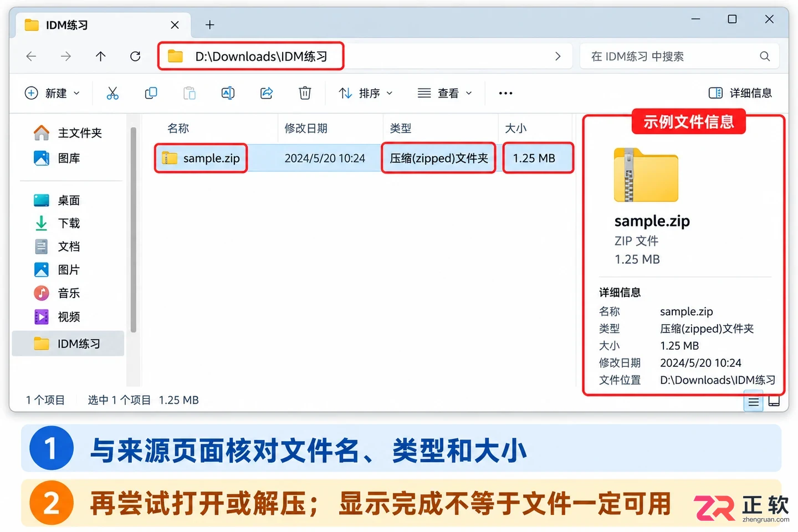Screen dimensions: 798x532
Task: Click the sample.zip preview thumbnail
Action: tap(646, 175)
